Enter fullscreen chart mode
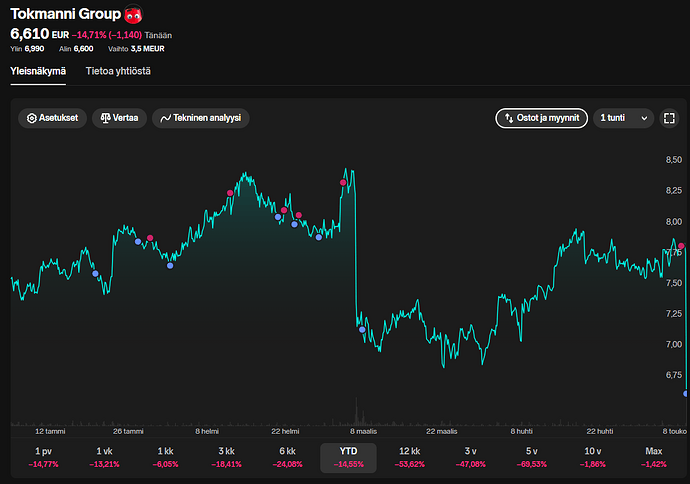 (x=669, y=118)
